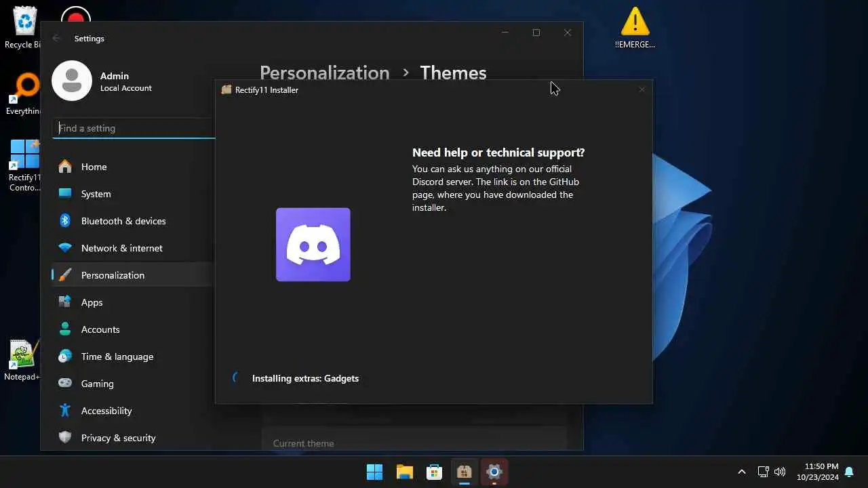Open network status tray icon
This screenshot has height=488, width=868.
coord(763,472)
